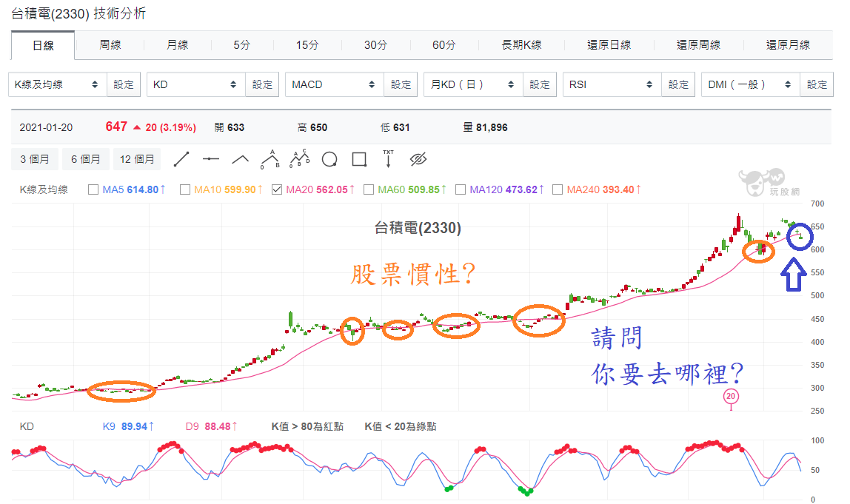Click the MA20 562.05 label
This screenshot has height=504, width=850.
point(321,189)
